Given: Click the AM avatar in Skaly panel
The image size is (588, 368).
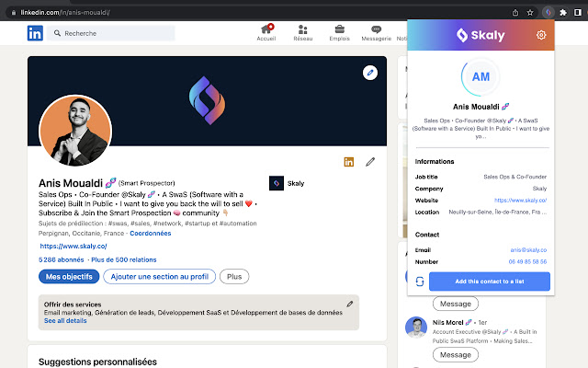Looking at the screenshot, I should 481,76.
